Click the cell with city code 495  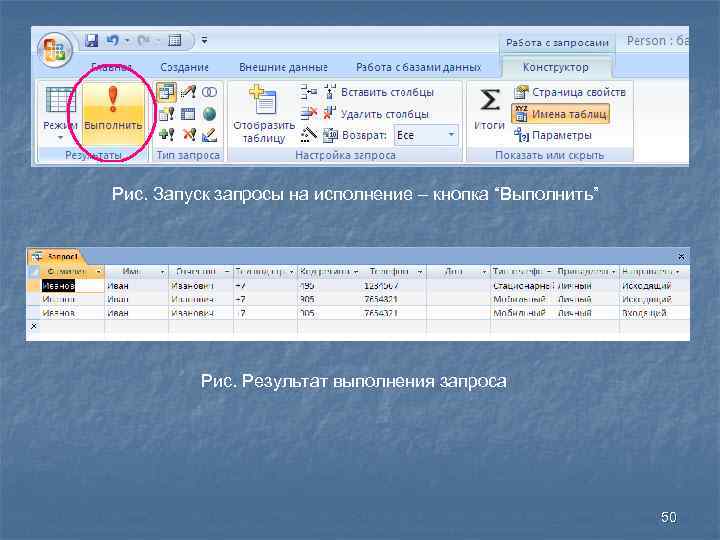(x=330, y=286)
